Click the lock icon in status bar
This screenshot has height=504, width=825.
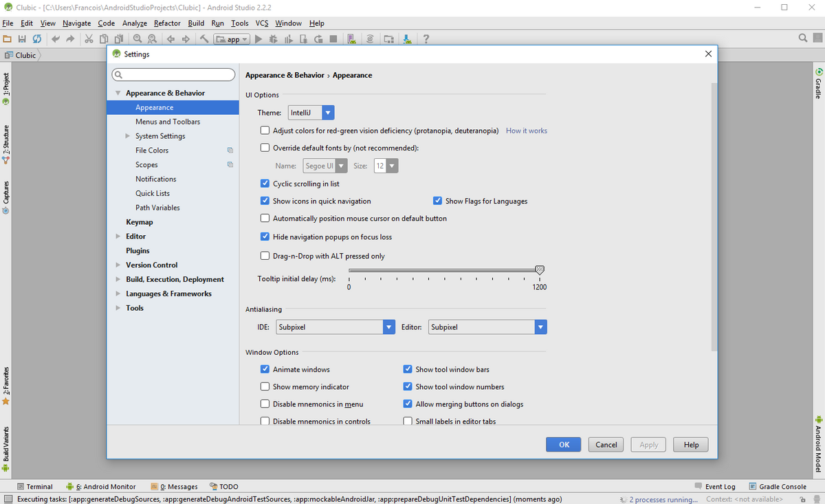[x=802, y=498]
